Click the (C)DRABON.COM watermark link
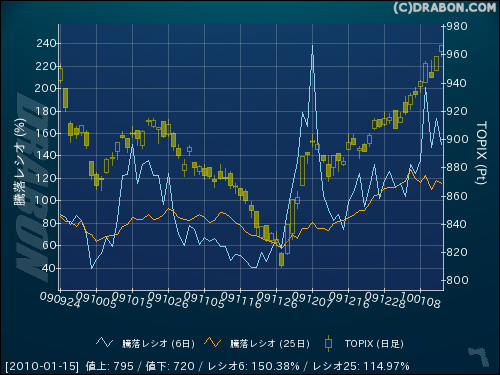 coord(445,8)
